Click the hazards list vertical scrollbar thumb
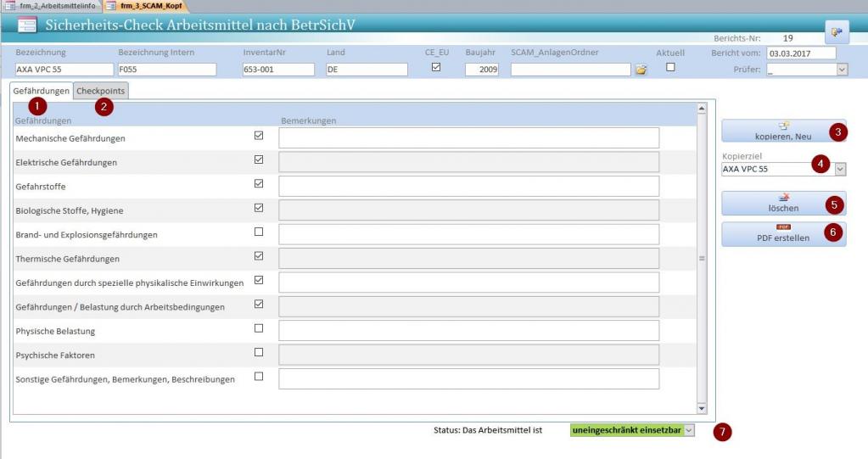The height and width of the screenshot is (459, 868). click(702, 259)
